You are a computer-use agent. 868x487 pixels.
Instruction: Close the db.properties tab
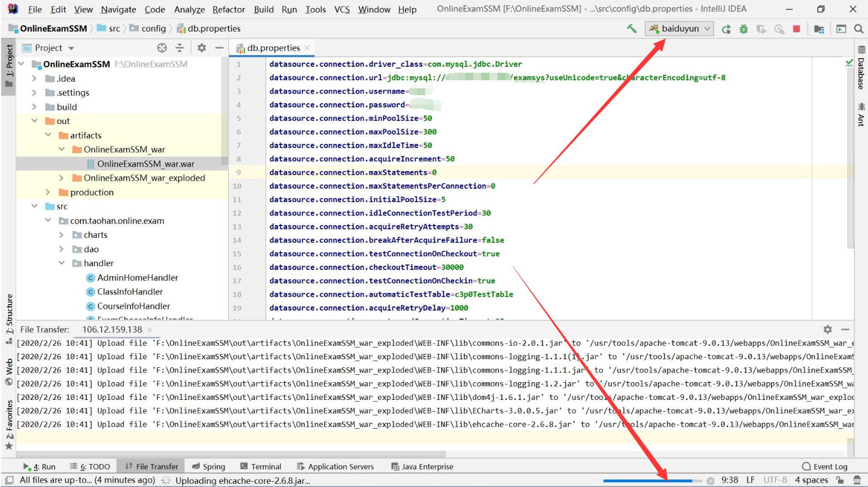(307, 48)
